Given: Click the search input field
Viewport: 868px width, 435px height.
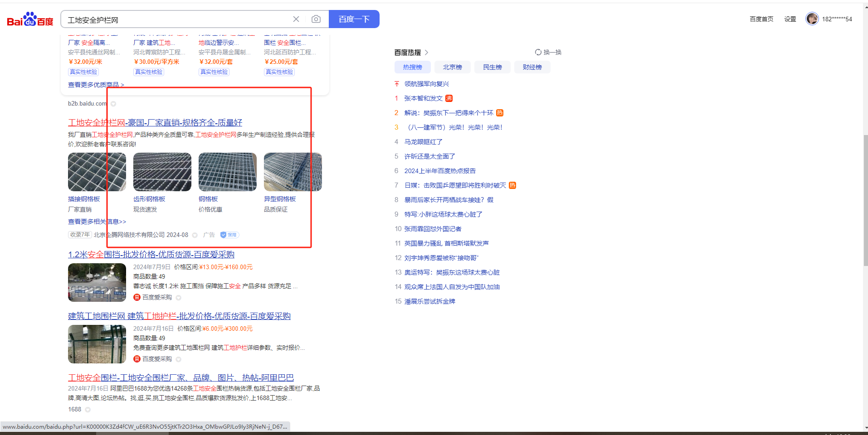Looking at the screenshot, I should pos(177,19).
